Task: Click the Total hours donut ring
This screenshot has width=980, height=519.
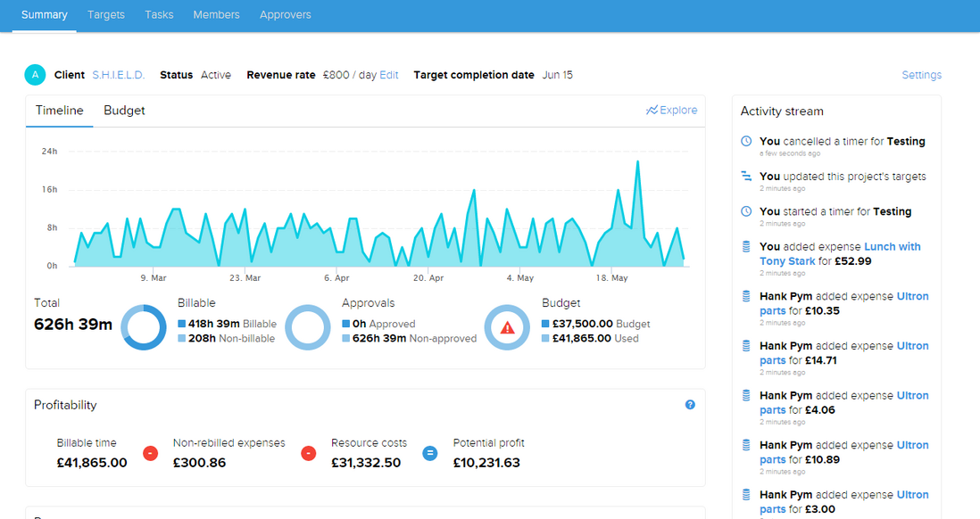Action: (x=144, y=326)
